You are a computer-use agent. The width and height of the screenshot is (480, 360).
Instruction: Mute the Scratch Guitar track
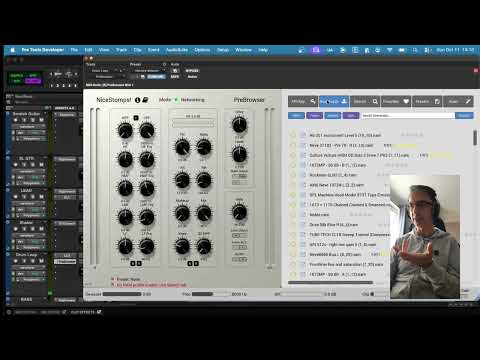41,120
